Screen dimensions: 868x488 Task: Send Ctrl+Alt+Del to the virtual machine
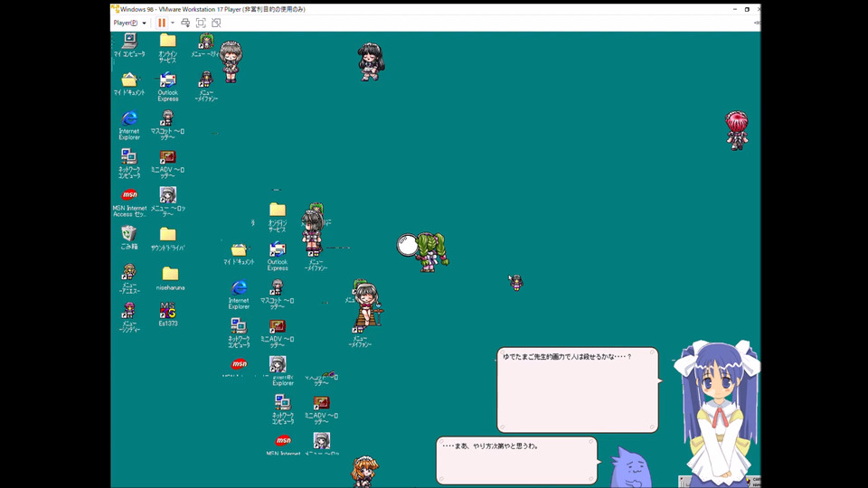pyautogui.click(x=185, y=23)
